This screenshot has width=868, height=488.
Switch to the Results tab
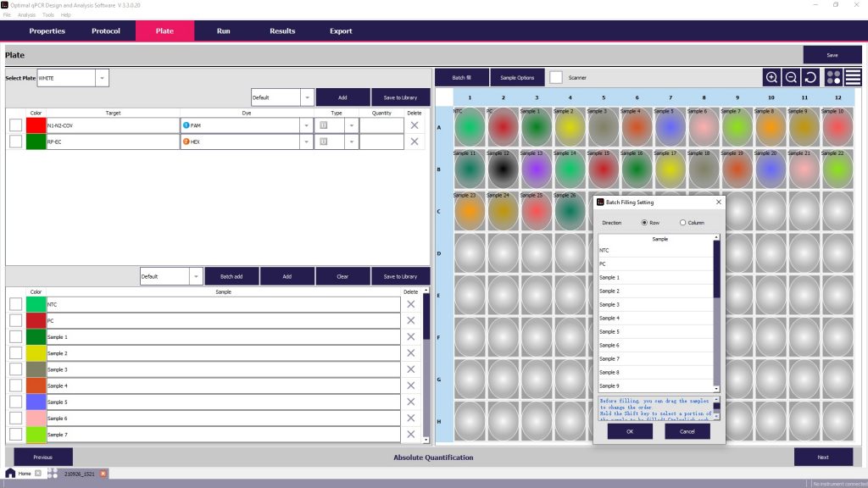pos(281,30)
